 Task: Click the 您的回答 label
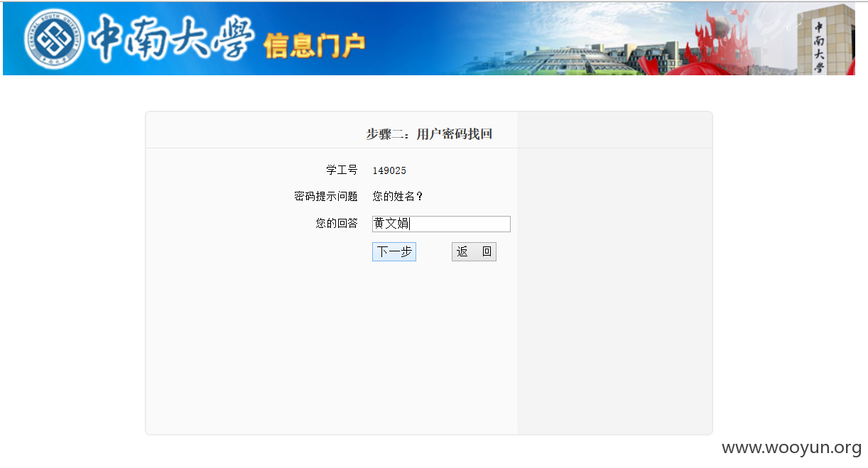pyautogui.click(x=337, y=224)
